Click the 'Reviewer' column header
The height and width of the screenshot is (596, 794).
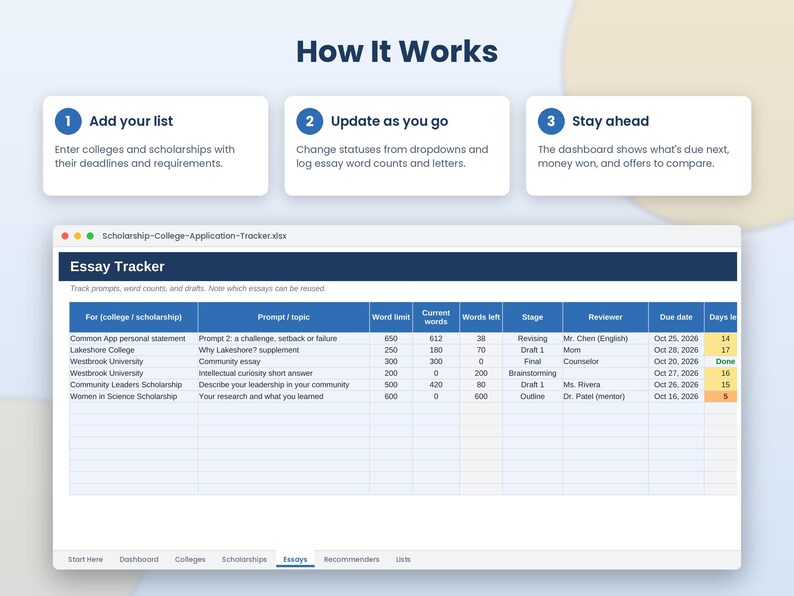(x=605, y=317)
